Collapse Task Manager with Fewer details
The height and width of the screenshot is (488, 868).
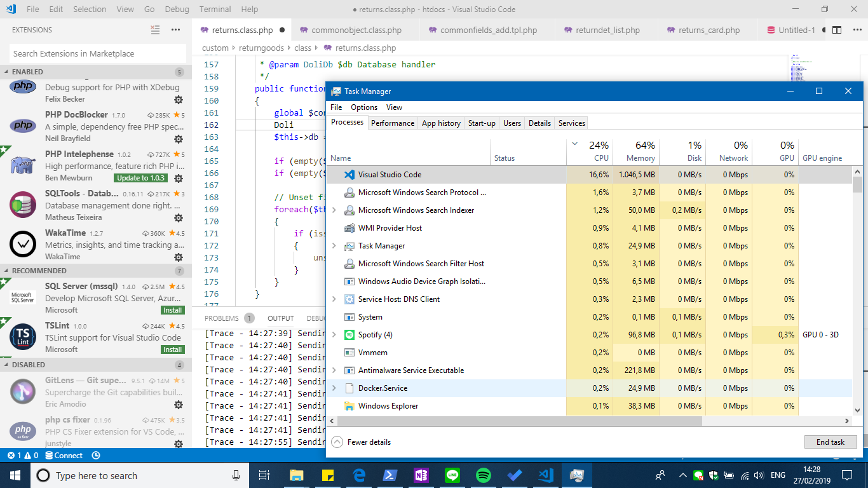(361, 442)
